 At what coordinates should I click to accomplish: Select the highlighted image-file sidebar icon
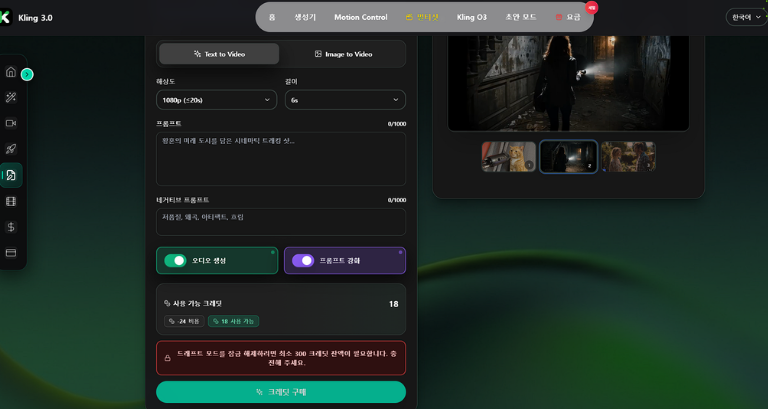pyautogui.click(x=11, y=175)
